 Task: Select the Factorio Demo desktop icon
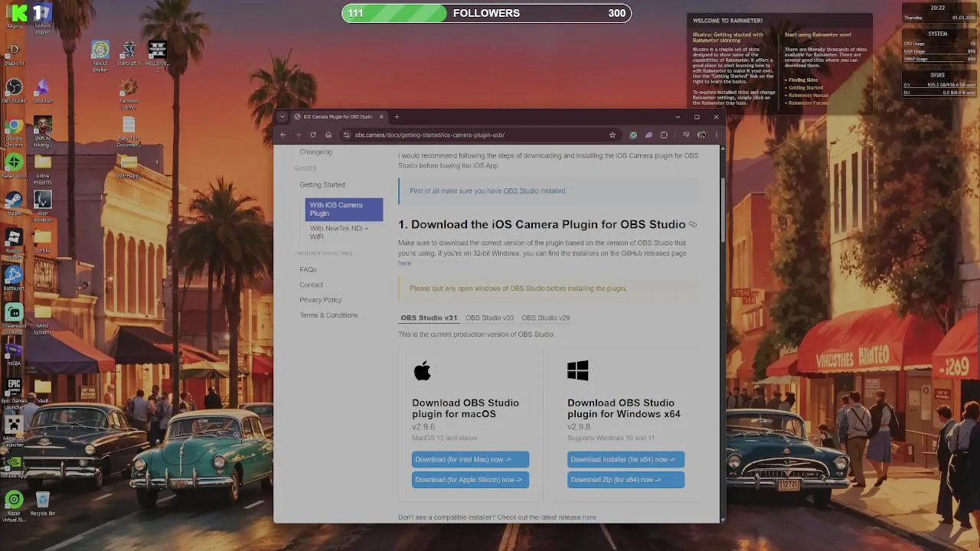point(129,95)
